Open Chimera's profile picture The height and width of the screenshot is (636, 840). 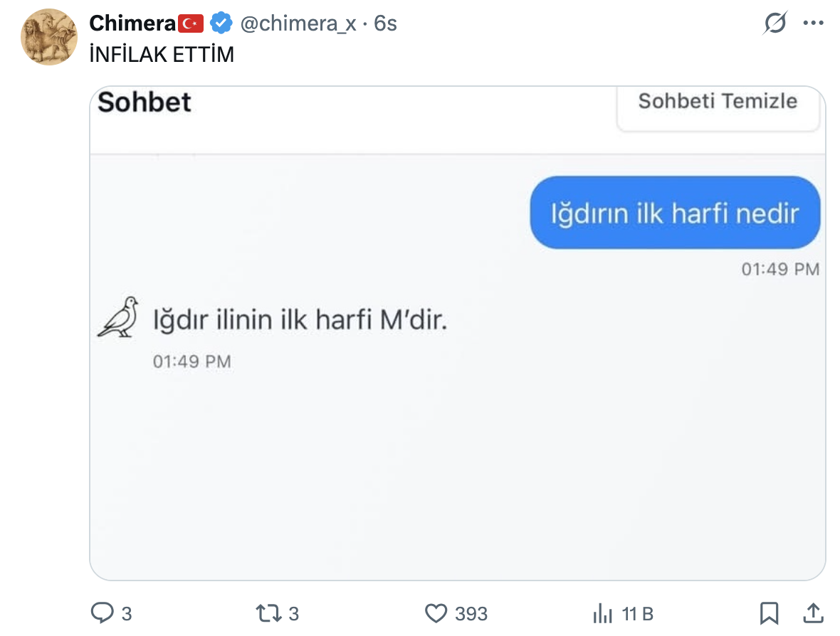click(48, 37)
